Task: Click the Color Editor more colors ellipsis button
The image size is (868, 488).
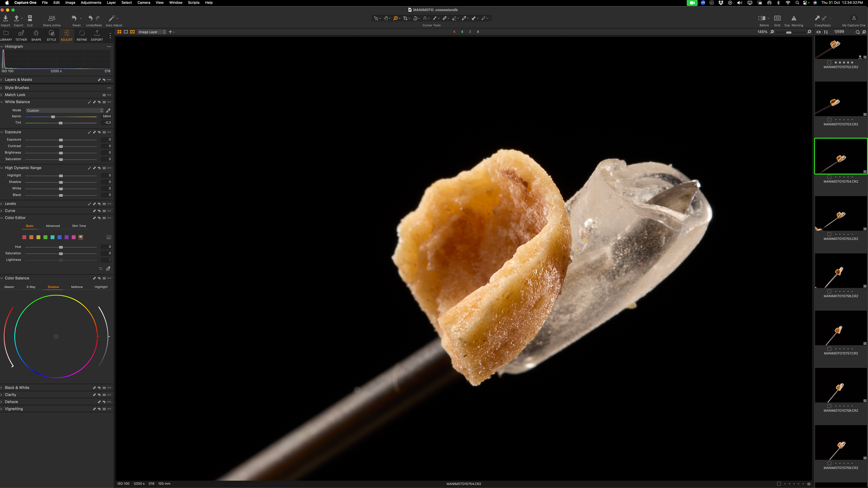Action: pyautogui.click(x=108, y=237)
